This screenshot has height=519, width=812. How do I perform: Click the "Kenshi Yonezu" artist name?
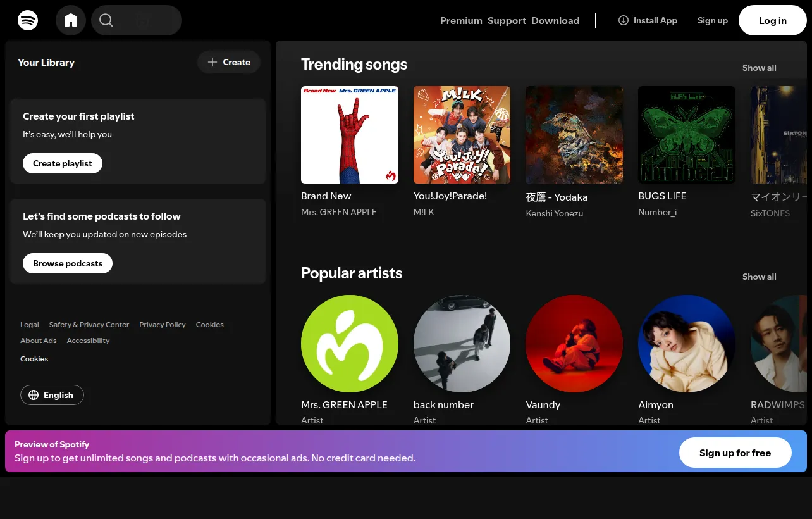(x=555, y=213)
